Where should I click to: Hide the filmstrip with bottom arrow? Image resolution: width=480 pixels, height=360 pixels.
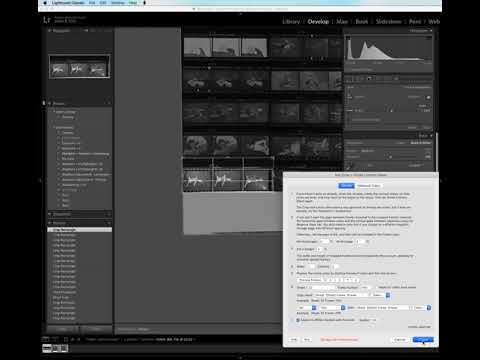pyautogui.click(x=240, y=358)
